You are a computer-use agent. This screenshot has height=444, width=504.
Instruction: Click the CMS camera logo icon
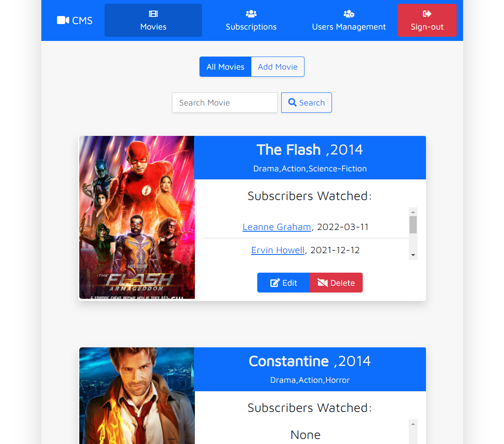pyautogui.click(x=63, y=20)
